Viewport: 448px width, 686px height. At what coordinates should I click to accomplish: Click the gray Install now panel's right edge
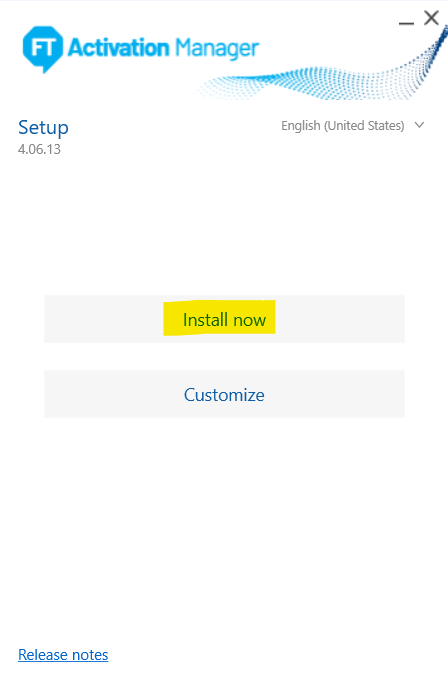pyautogui.click(x=402, y=319)
